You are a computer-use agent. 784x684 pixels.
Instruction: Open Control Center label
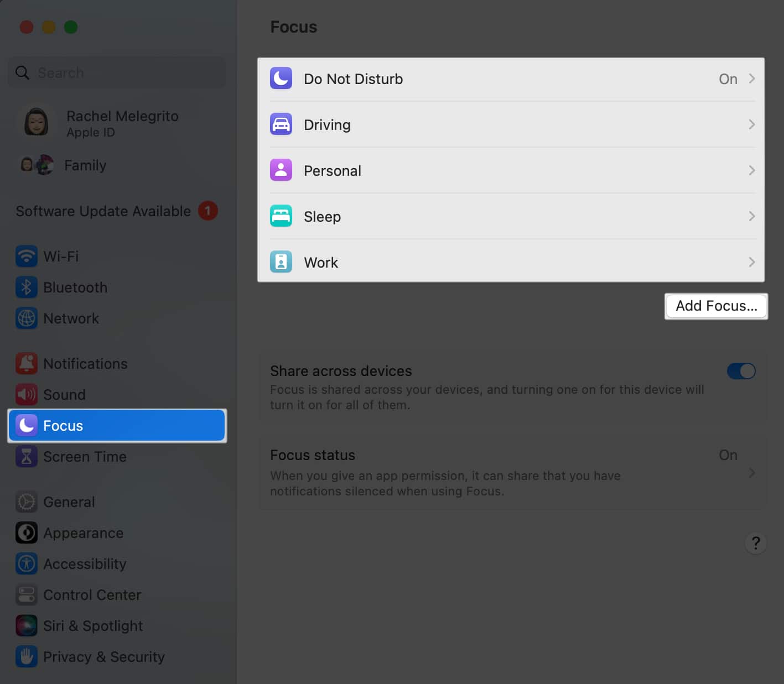click(92, 595)
